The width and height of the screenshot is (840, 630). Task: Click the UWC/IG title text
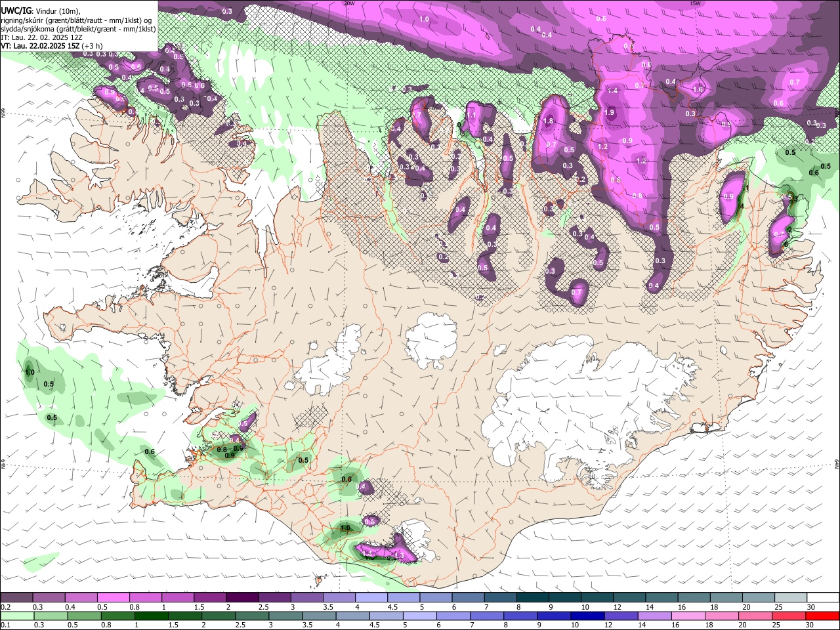pos(16,10)
